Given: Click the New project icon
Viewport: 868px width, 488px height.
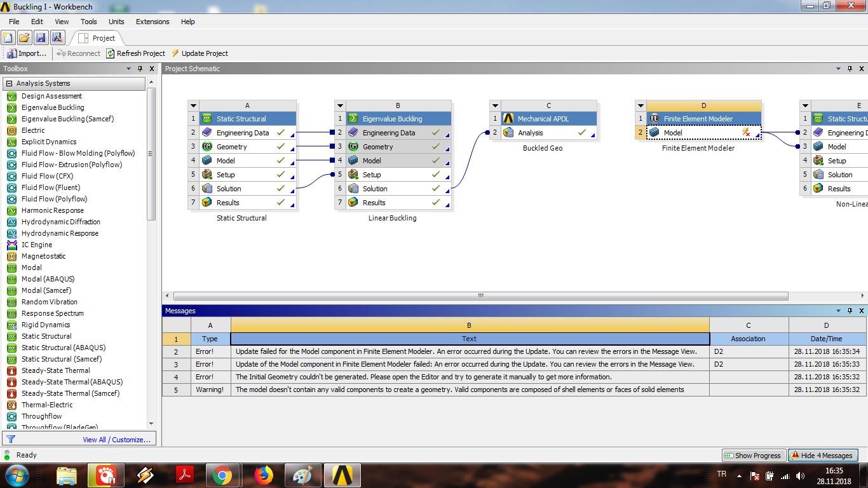Looking at the screenshot, I should [x=8, y=38].
